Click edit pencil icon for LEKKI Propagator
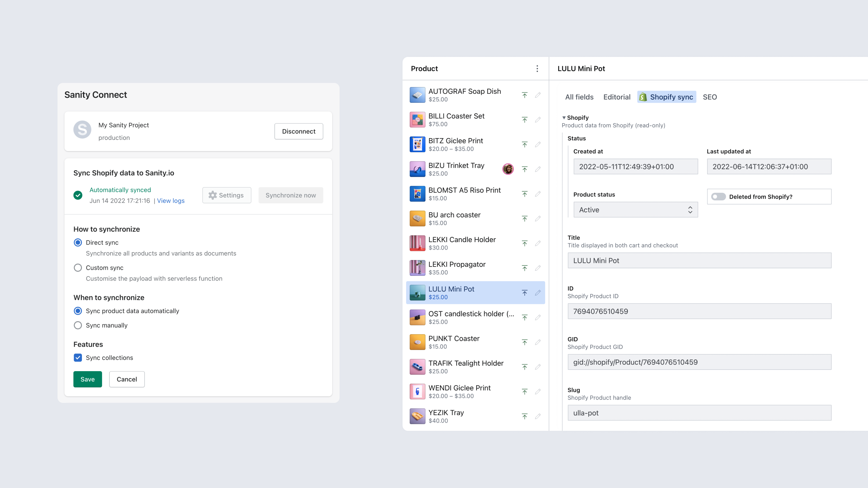 coord(538,268)
